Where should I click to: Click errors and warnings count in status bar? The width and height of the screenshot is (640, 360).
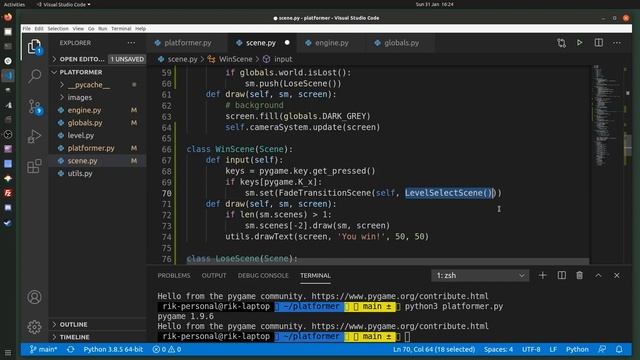(167, 349)
